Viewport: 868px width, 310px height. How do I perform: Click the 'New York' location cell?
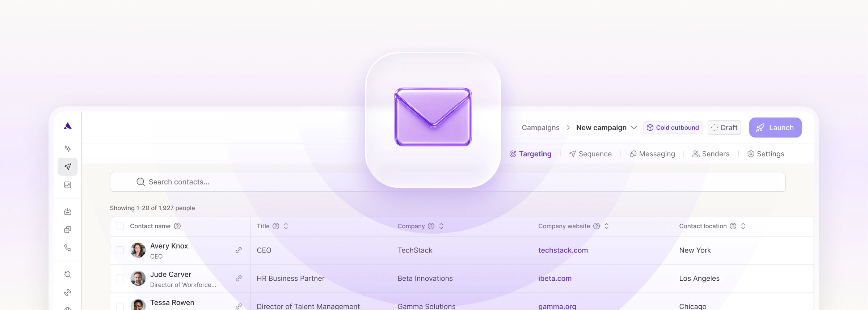click(x=695, y=250)
